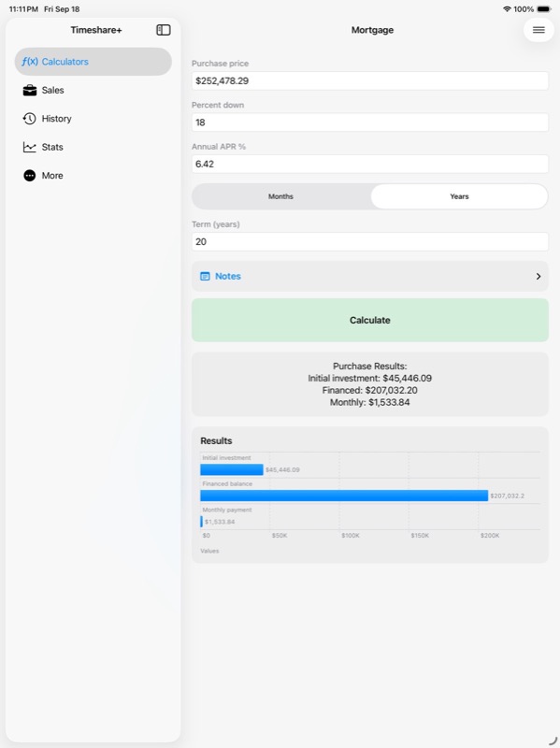Tap the Calculate button
Viewport: 560px width, 748px height.
coord(369,320)
